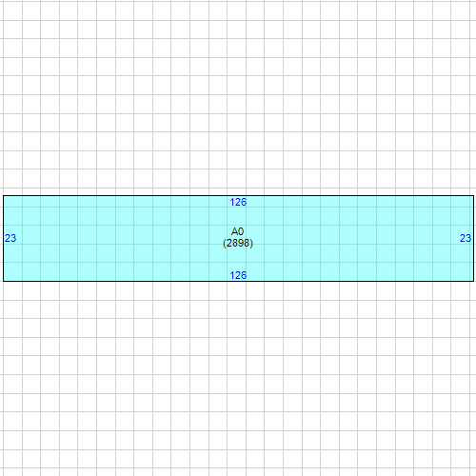Click the left side dimension label 23
Screen dimensions: 476x476
10,238
